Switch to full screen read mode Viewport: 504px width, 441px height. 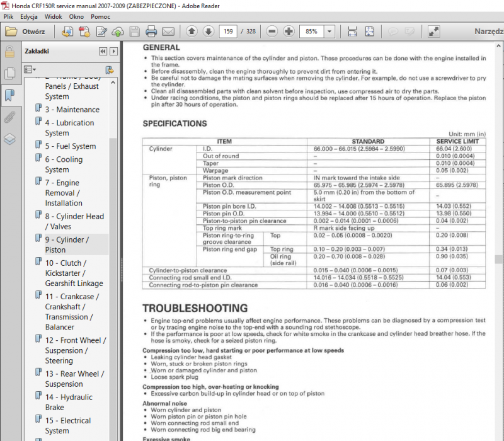433,31
